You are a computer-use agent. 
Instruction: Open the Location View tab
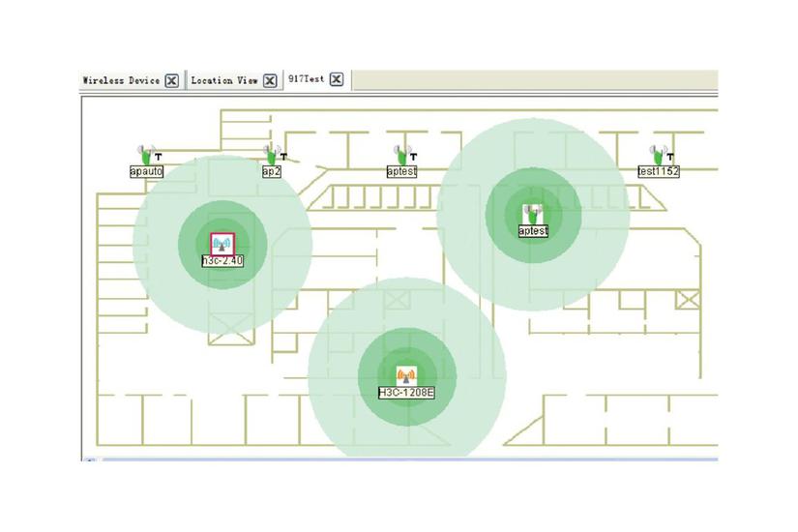224,81
